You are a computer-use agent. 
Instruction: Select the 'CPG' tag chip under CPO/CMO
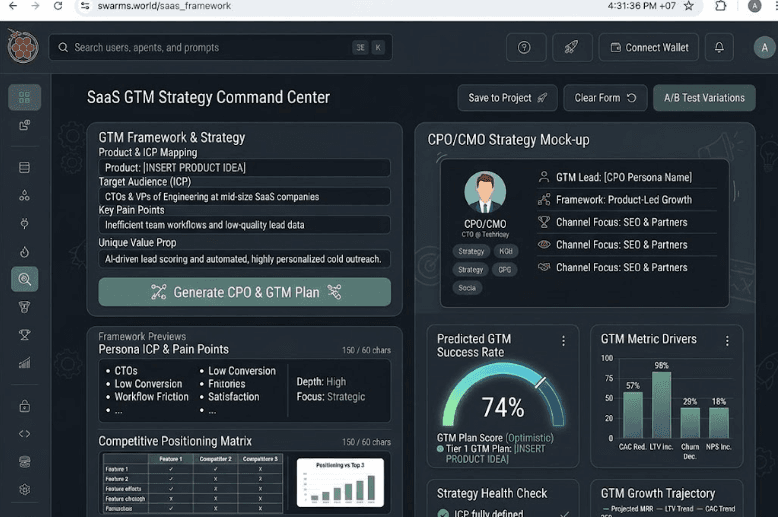tap(505, 269)
